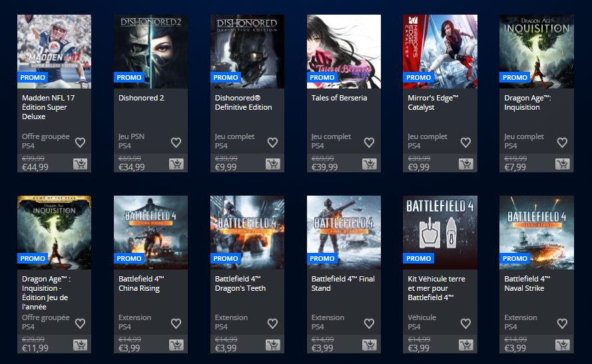Viewport: 592px width, 364px height.
Task: Toggle wishlist heart for Dishonored Definitive Edition
Action: point(272,142)
